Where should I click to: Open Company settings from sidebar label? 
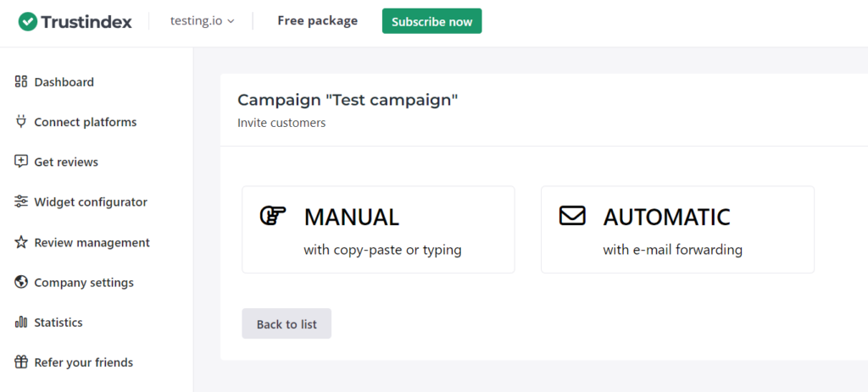click(84, 283)
